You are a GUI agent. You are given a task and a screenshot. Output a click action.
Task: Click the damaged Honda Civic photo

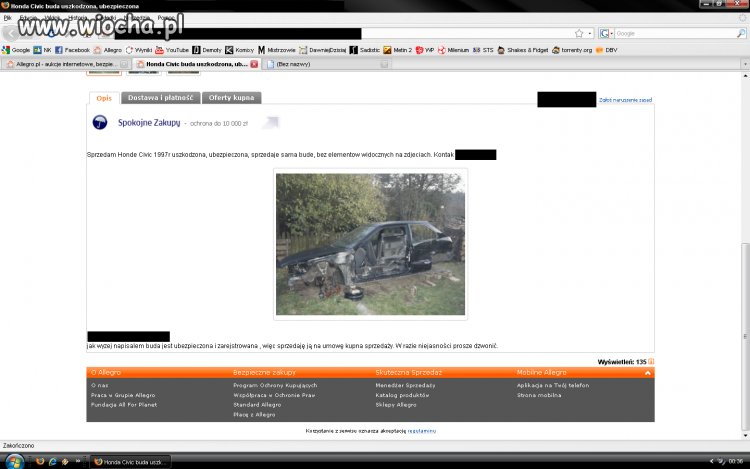pyautogui.click(x=370, y=244)
